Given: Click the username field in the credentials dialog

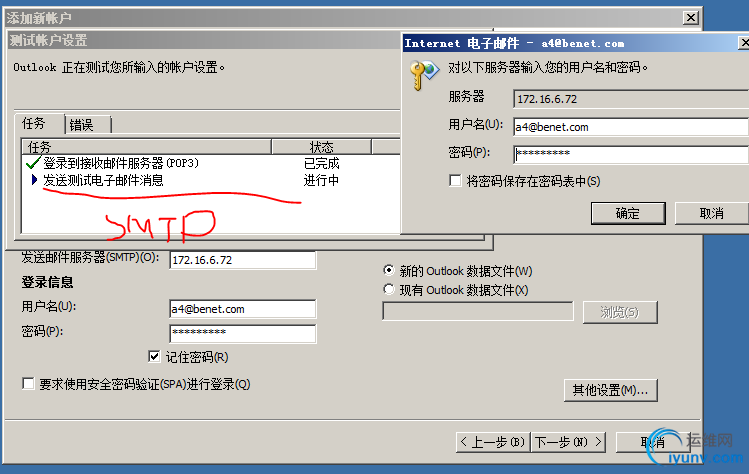Looking at the screenshot, I should click(631, 127).
